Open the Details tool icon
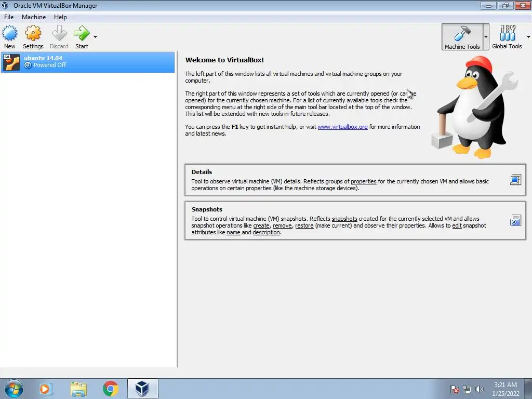 click(515, 179)
